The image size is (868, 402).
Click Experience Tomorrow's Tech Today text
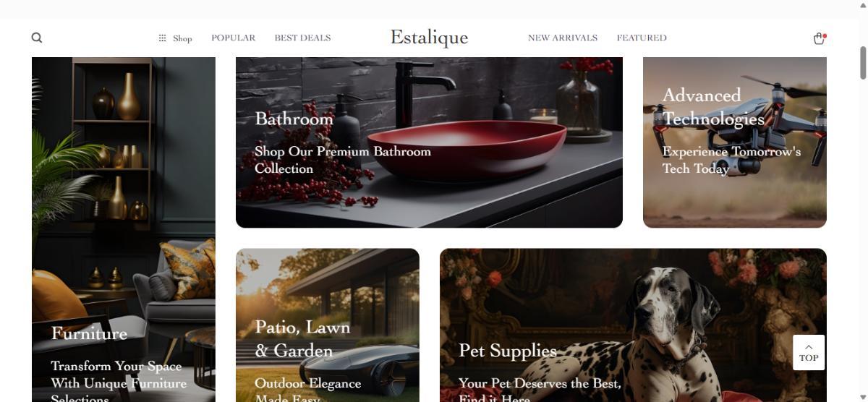click(731, 160)
